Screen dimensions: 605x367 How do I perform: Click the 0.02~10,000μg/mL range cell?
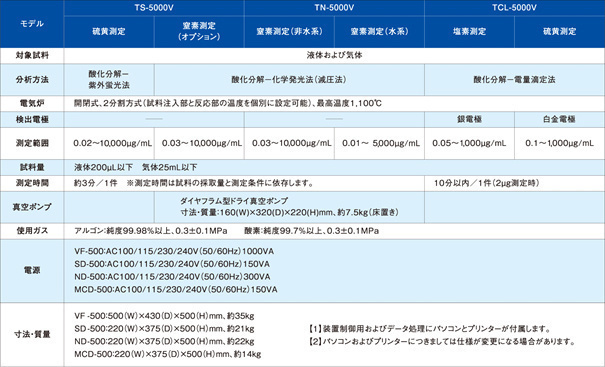tap(109, 144)
